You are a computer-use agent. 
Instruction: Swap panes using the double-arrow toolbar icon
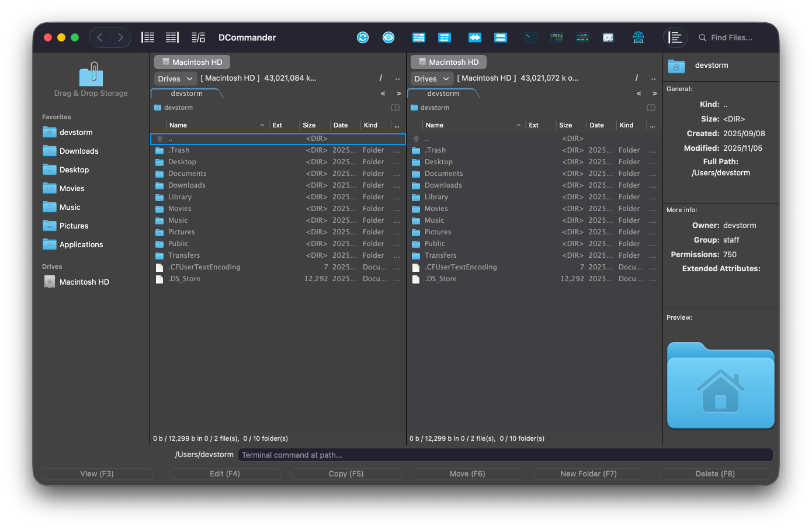(474, 37)
